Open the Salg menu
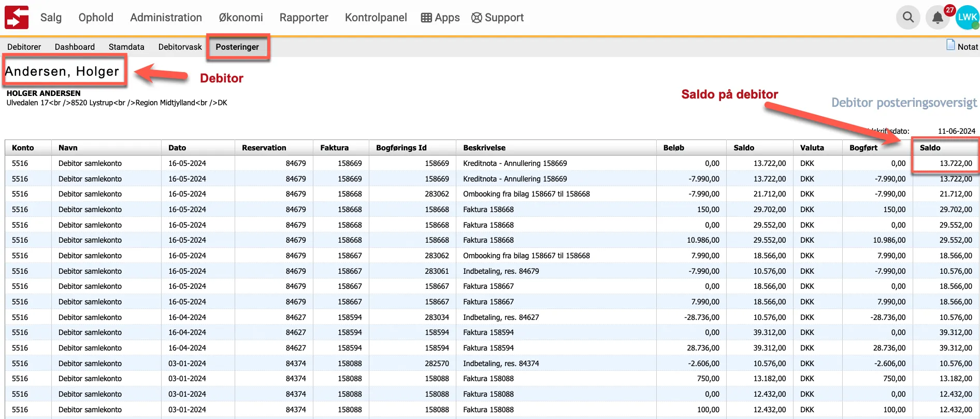Viewport: 980px width, 419px height. (51, 18)
